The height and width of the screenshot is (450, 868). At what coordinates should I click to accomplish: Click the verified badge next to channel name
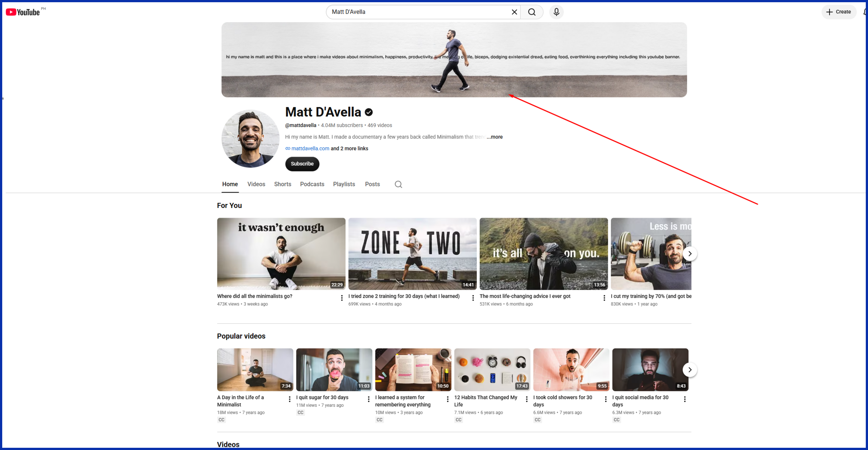click(369, 112)
